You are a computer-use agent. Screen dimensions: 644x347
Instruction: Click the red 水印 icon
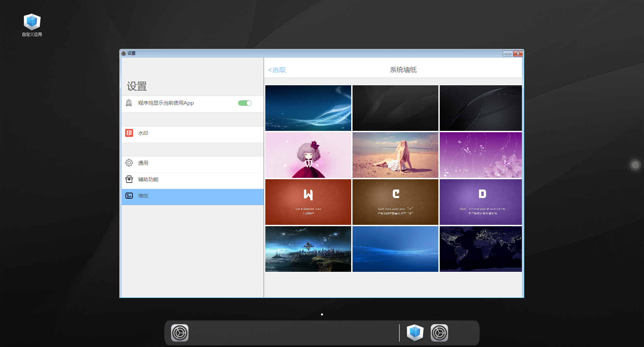tap(129, 133)
